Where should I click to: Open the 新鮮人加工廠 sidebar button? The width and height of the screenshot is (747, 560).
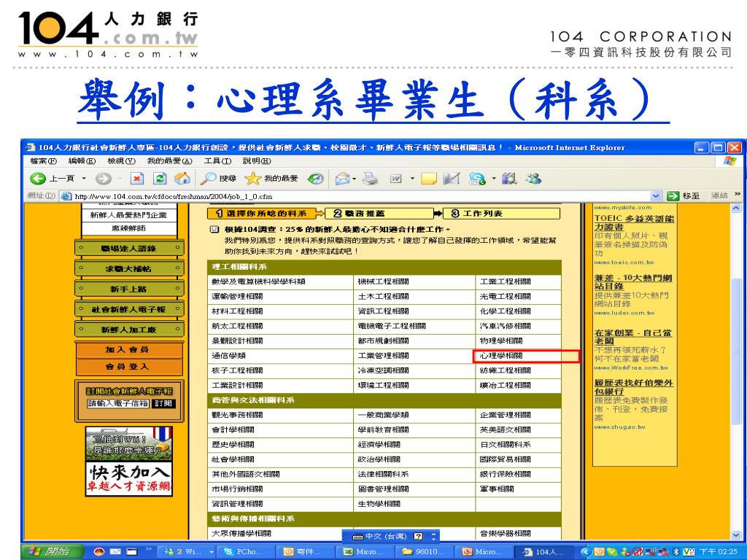click(x=128, y=330)
